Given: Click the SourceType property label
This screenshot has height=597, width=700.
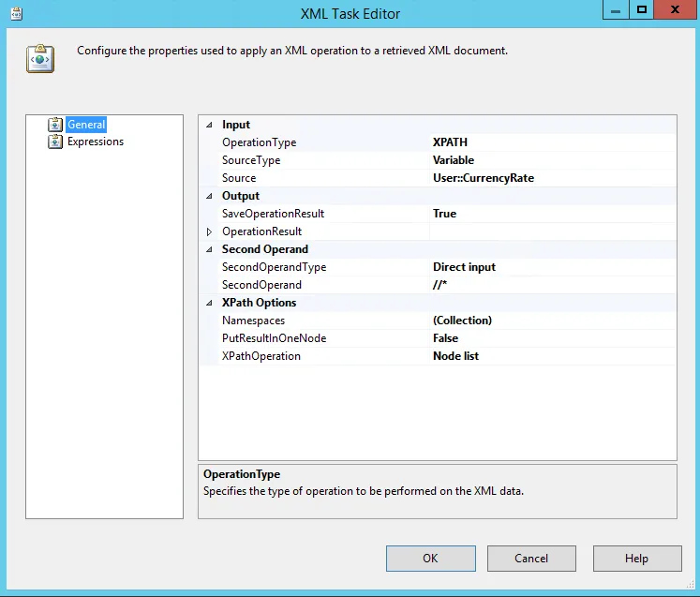Looking at the screenshot, I should click(251, 160).
